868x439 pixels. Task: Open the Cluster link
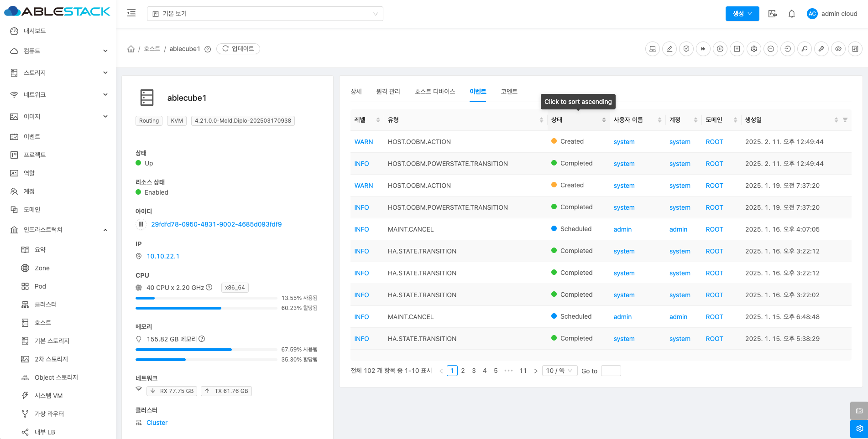(157, 423)
